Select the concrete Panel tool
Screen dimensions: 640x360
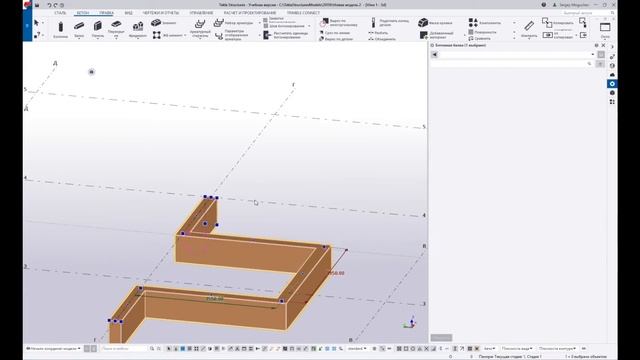(x=98, y=29)
